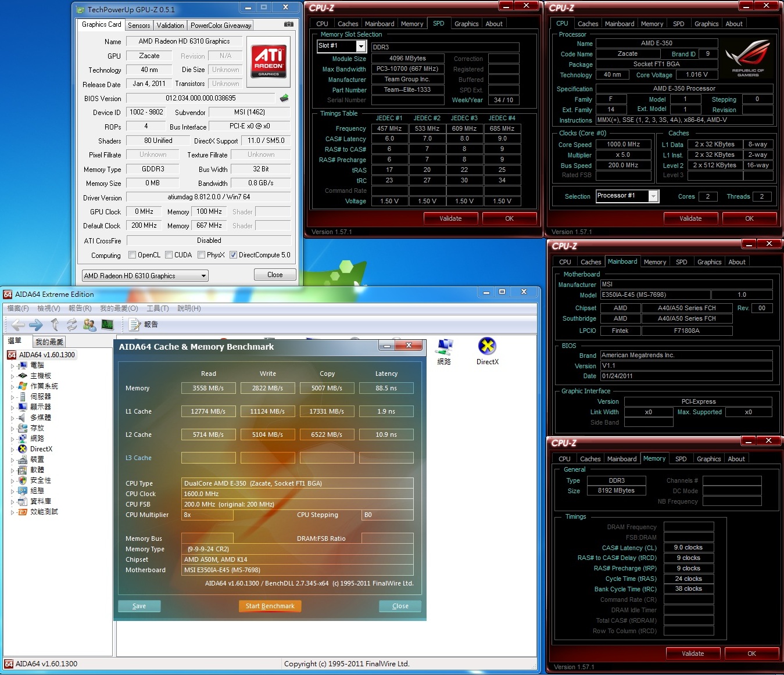The image size is (784, 675).
Task: Click the GPU-Z Name field value
Action: [184, 41]
